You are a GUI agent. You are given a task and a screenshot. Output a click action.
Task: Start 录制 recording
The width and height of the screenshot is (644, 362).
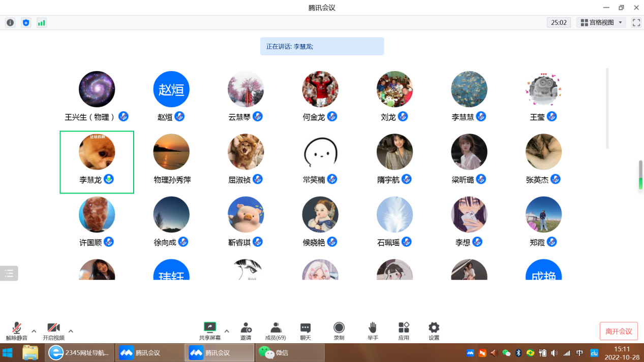coord(339,331)
